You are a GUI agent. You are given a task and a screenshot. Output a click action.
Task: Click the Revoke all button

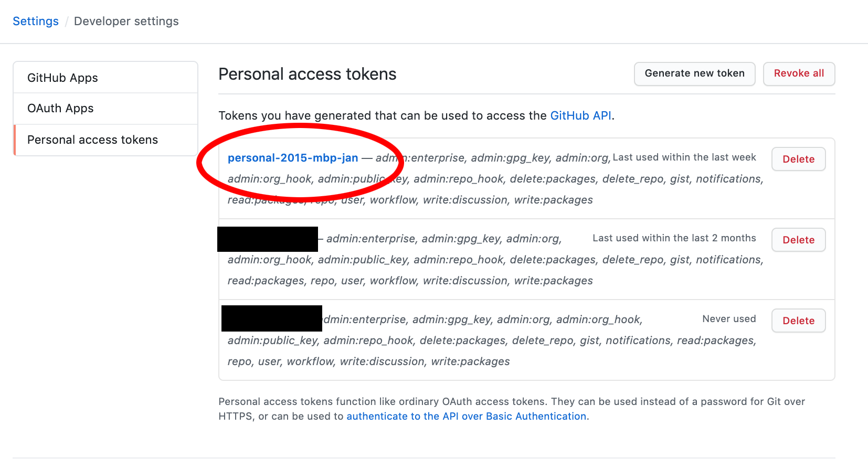[x=799, y=73]
